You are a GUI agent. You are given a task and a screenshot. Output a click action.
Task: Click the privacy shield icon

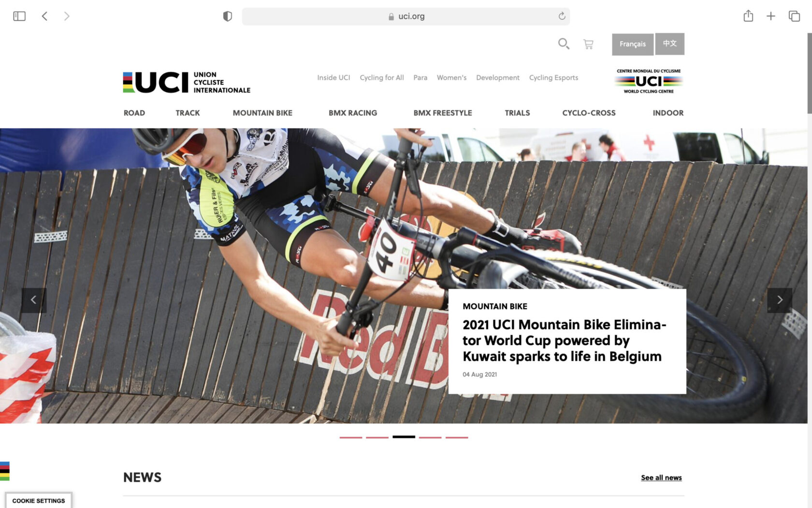point(227,16)
